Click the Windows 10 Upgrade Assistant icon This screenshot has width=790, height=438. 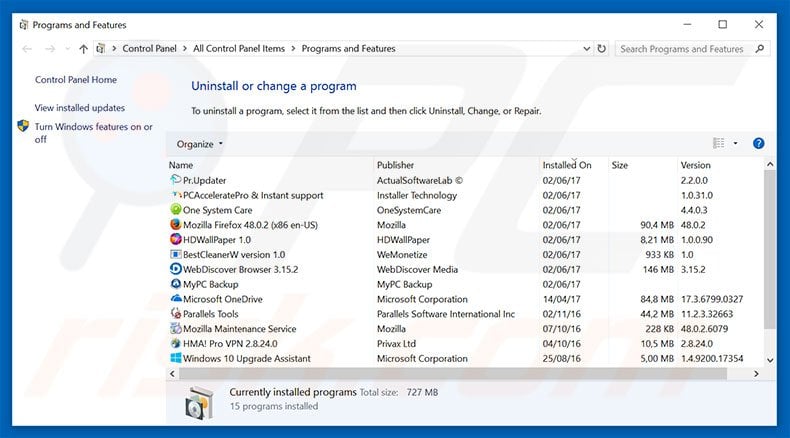pyautogui.click(x=175, y=358)
